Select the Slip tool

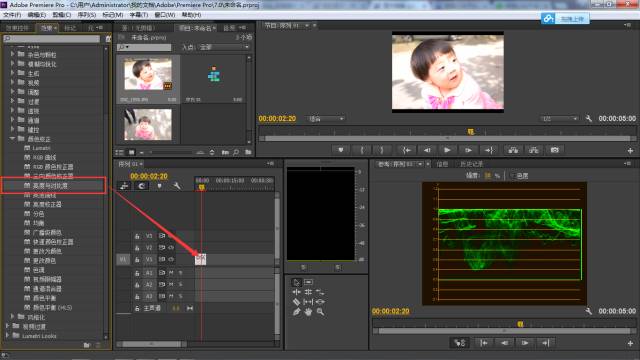[309, 302]
